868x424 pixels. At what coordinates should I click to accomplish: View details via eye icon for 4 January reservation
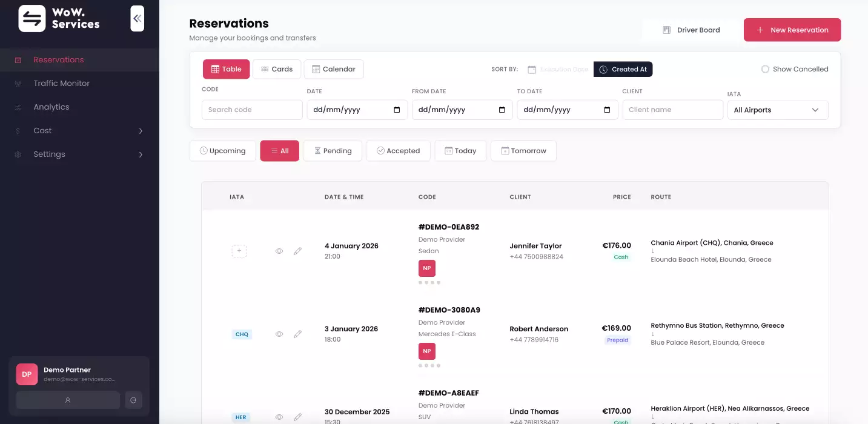tap(279, 251)
